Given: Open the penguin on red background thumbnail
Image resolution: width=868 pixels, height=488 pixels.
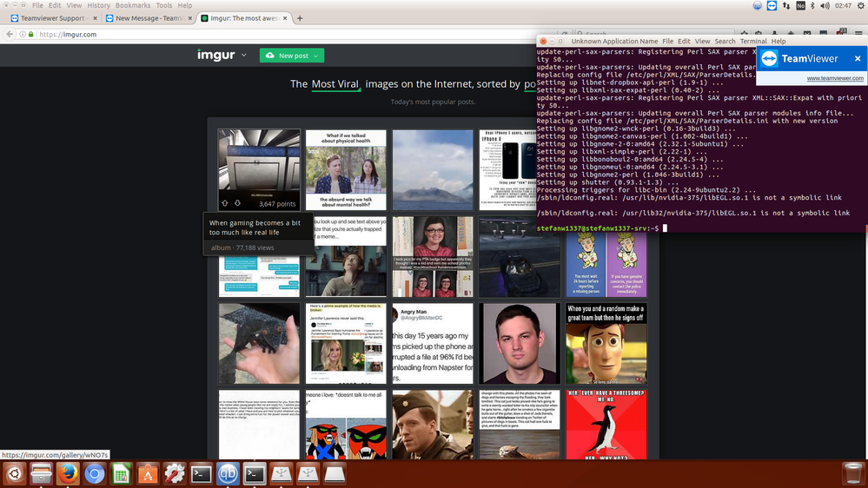Looking at the screenshot, I should coord(606,425).
